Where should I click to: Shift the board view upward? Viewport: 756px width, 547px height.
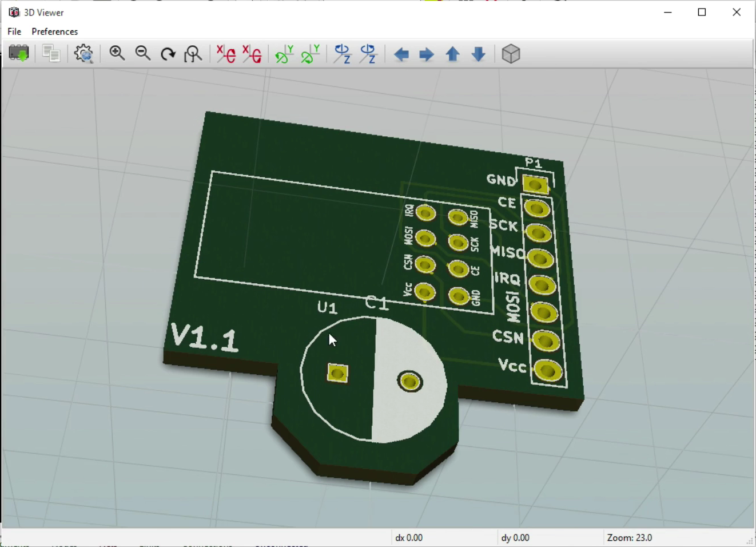pyautogui.click(x=452, y=53)
